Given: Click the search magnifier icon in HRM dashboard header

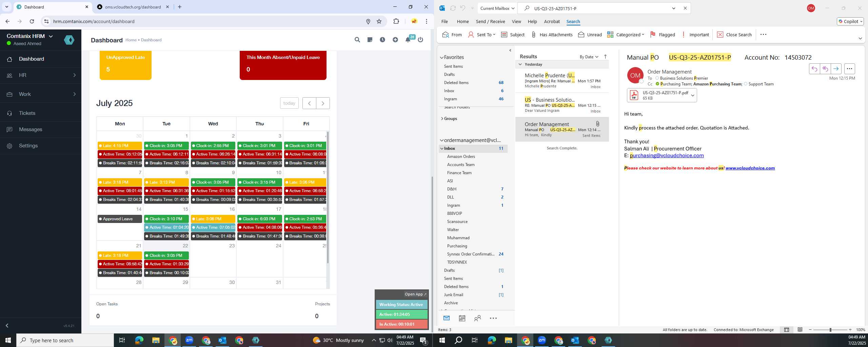Looking at the screenshot, I should 357,40.
